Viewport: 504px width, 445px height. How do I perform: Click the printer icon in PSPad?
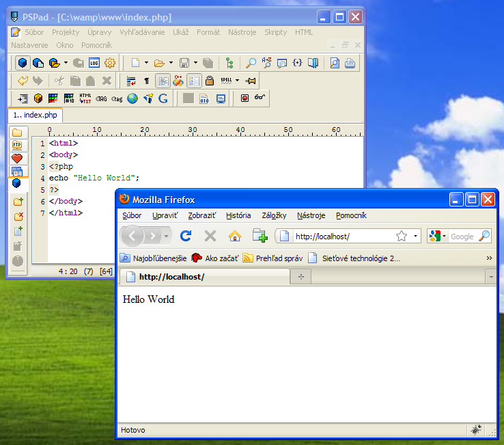pyautogui.click(x=350, y=63)
